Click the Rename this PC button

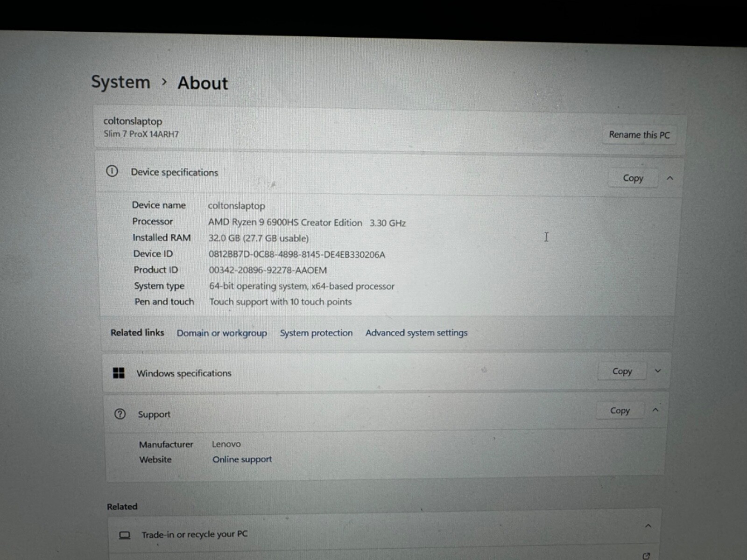coord(639,135)
